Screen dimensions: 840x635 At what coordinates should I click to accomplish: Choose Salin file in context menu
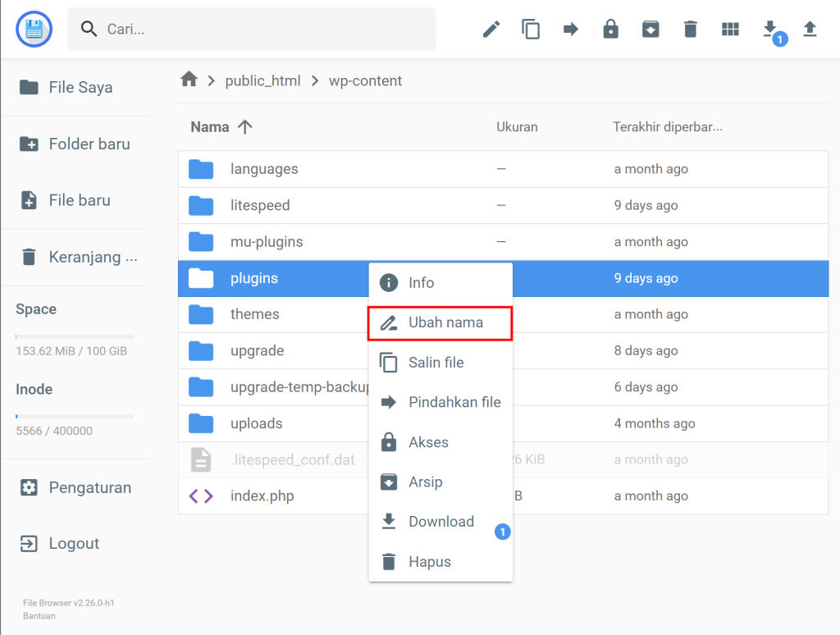[441, 363]
